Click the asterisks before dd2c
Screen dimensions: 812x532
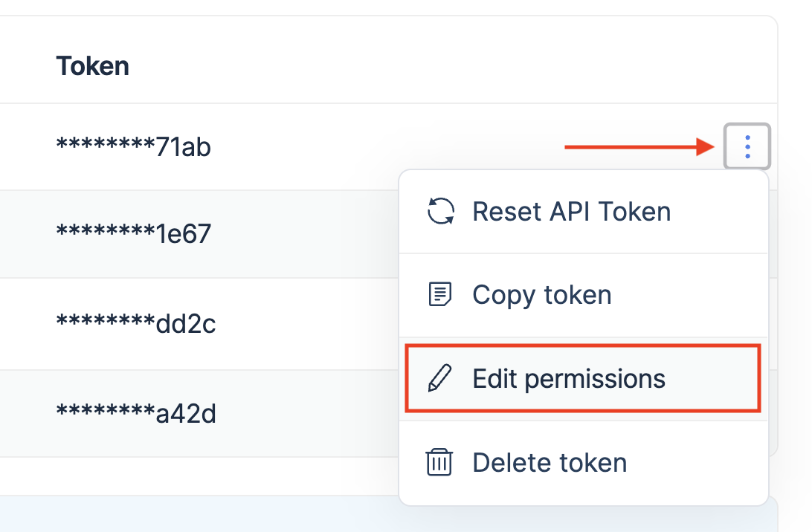106,322
